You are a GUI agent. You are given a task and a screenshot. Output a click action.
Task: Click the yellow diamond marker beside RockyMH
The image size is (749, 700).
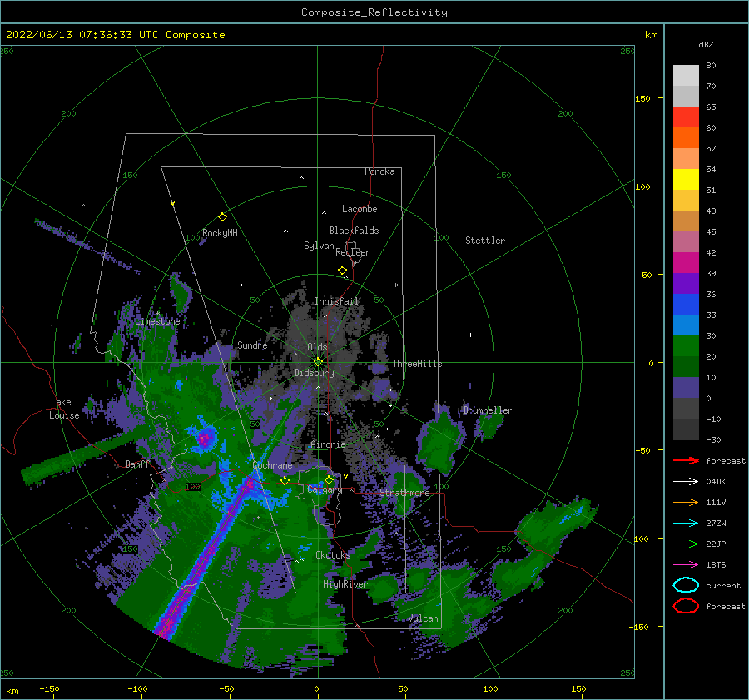[x=222, y=217]
